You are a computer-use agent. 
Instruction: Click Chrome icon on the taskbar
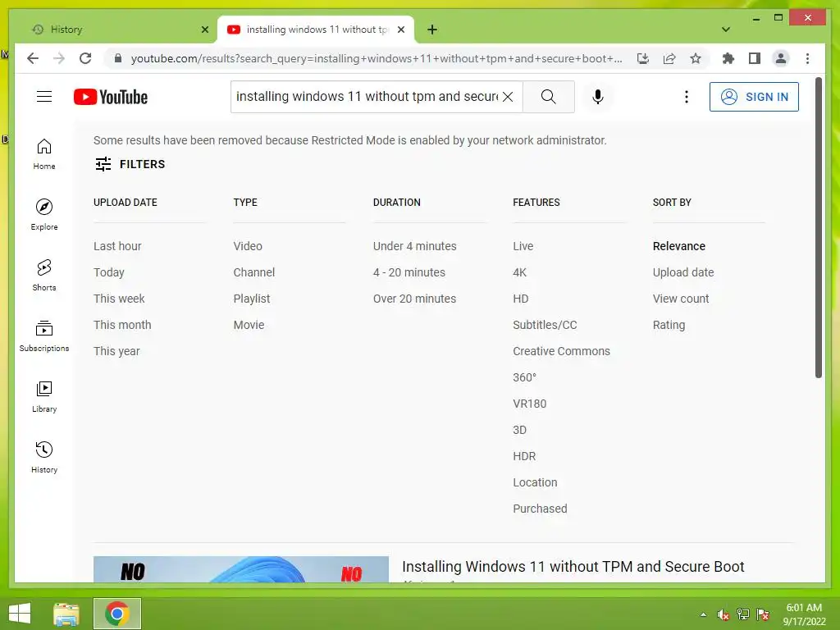pos(117,614)
